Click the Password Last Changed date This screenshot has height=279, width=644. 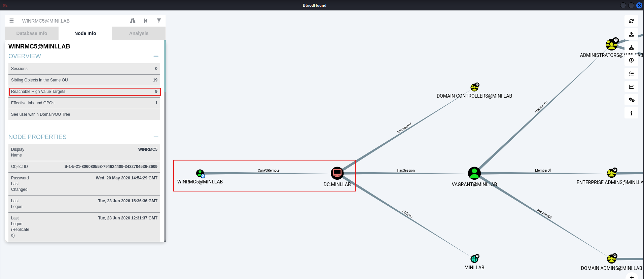click(127, 178)
